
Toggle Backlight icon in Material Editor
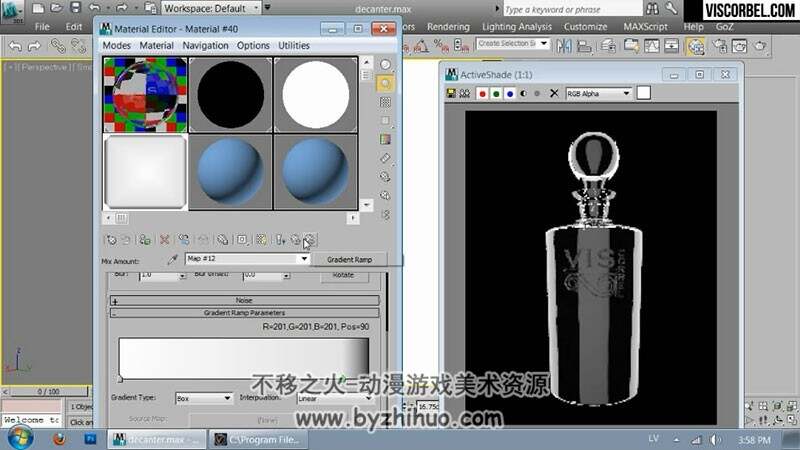coord(385,84)
